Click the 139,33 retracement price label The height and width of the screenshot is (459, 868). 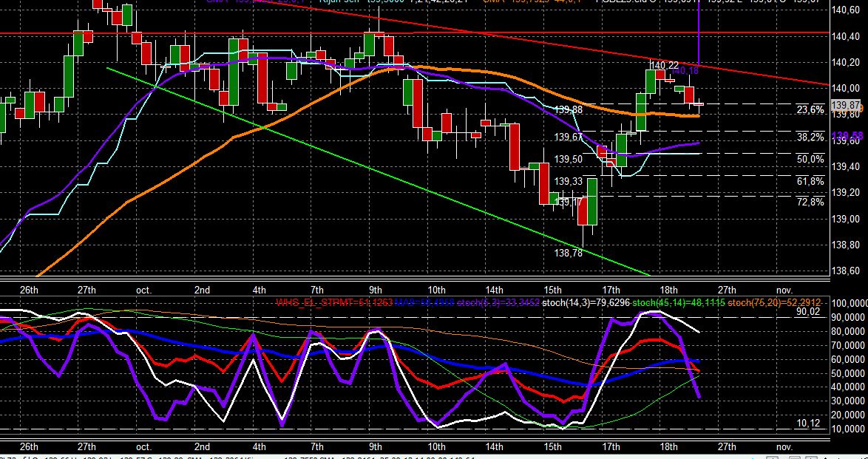pyautogui.click(x=569, y=181)
